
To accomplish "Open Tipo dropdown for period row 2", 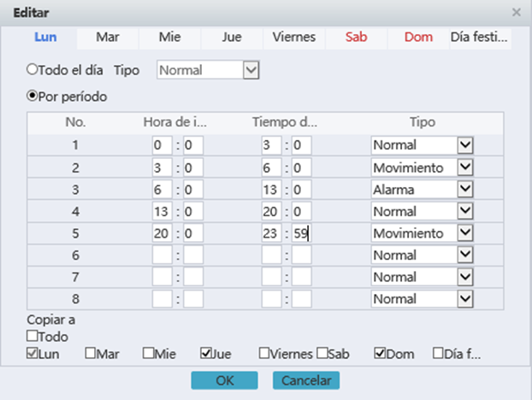I will [465, 168].
